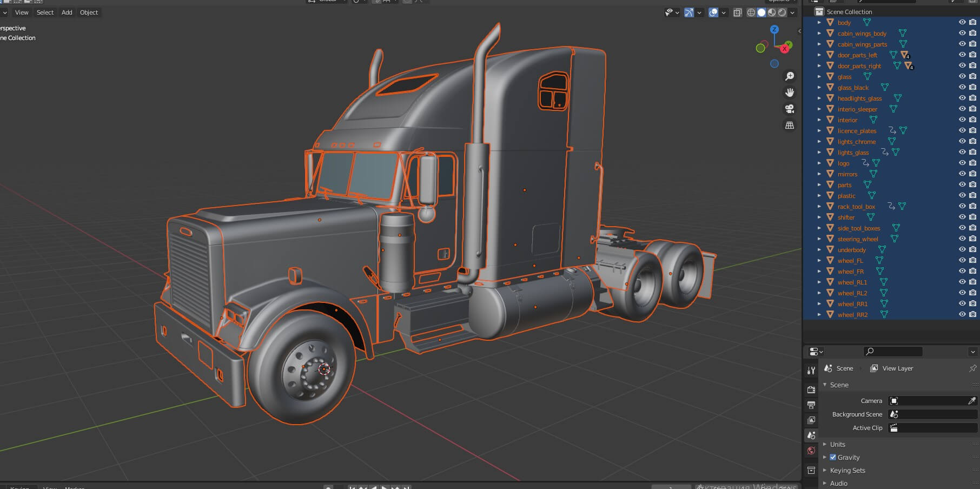Click the eyedropper in the Camera field
Viewport: 980px width, 489px height.
pyautogui.click(x=972, y=401)
